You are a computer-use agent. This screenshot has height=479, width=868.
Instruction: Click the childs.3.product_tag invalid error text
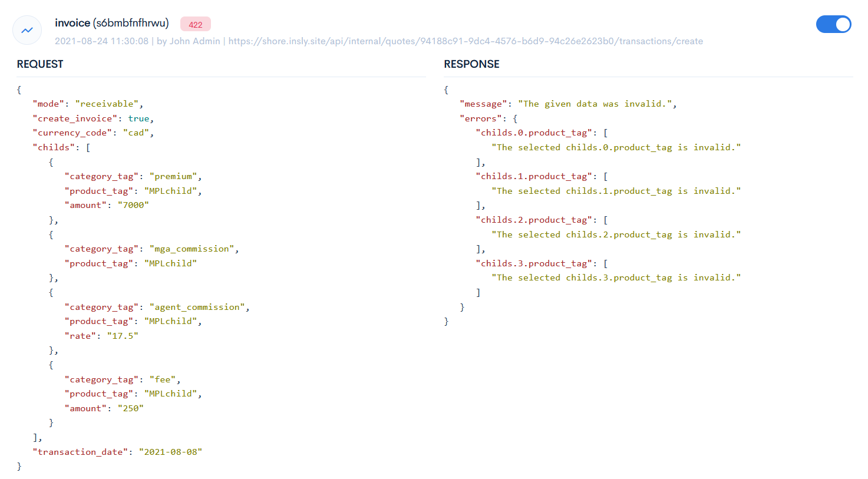coord(616,278)
